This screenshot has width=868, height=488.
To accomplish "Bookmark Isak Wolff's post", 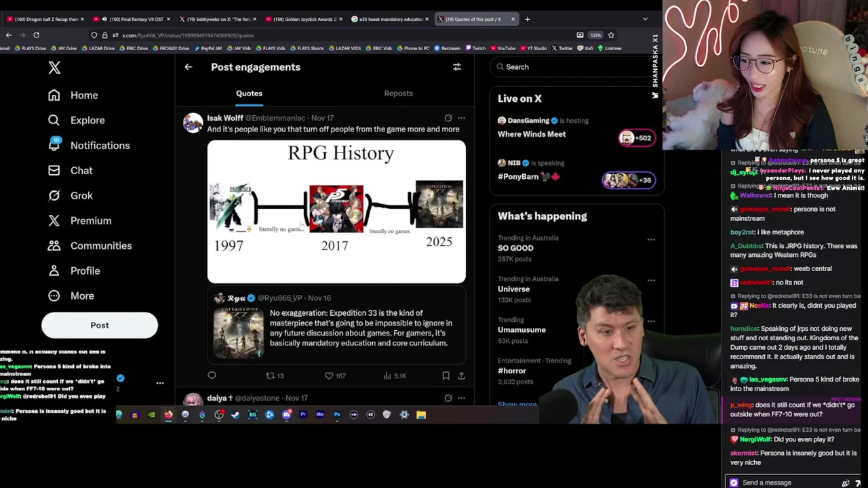I will tap(446, 375).
